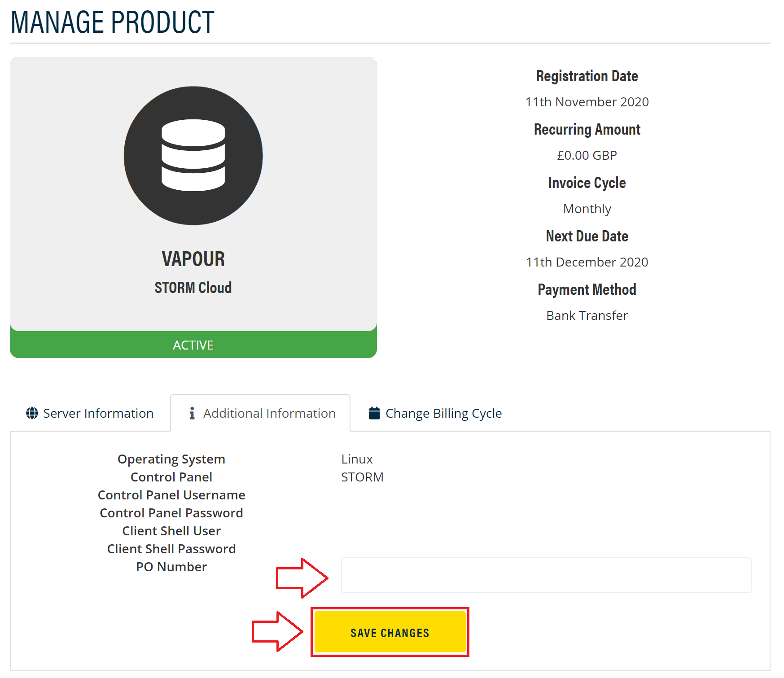Click the Payment Method label

(x=587, y=289)
